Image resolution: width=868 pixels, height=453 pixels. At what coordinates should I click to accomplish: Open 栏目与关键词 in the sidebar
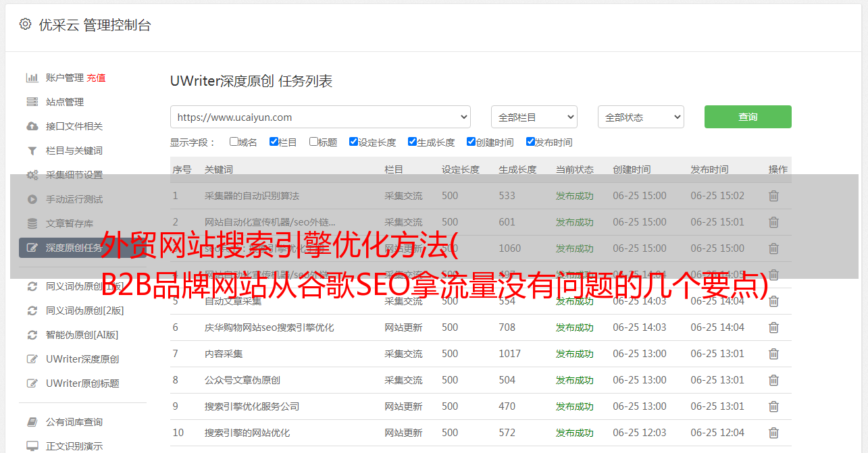[x=74, y=151]
